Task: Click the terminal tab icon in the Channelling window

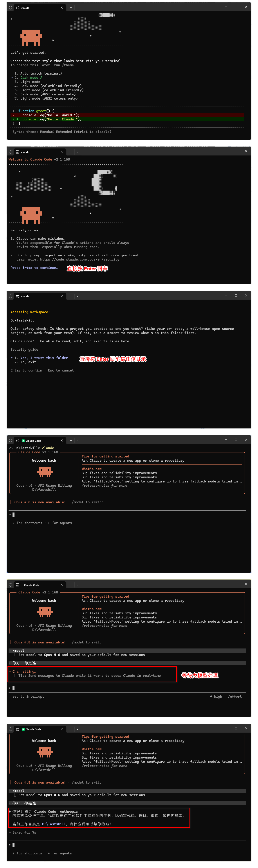Action: (17, 585)
